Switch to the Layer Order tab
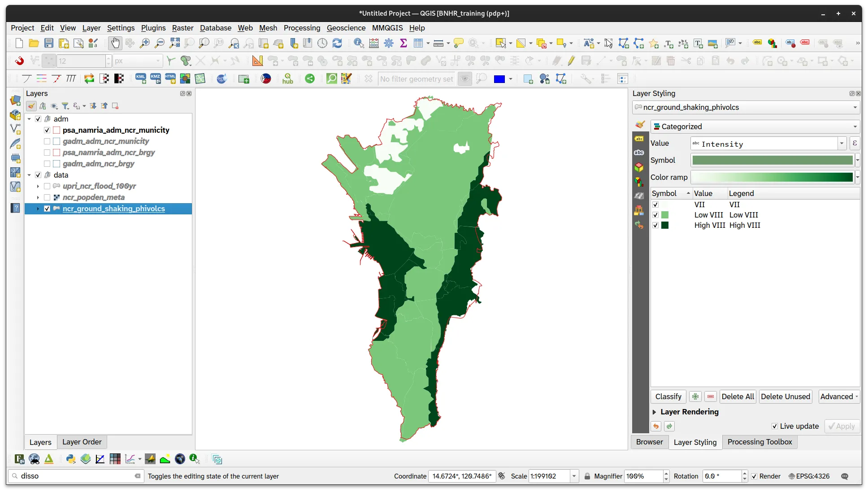This screenshot has height=492, width=868. [82, 442]
